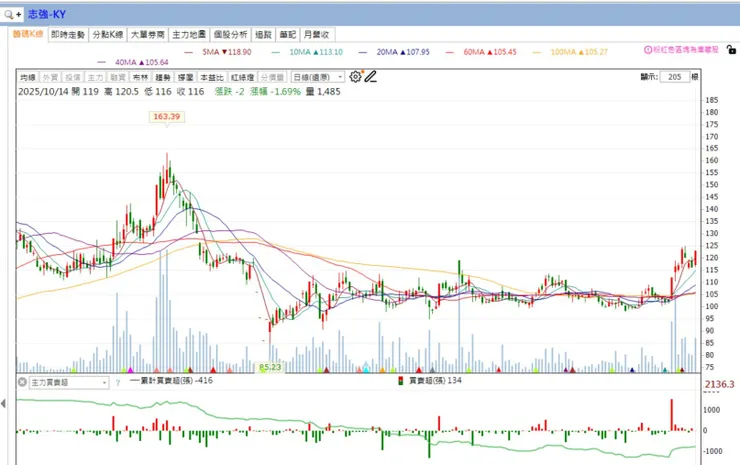Toggle the 主力 overlay button
The image size is (740, 465).
pyautogui.click(x=95, y=77)
